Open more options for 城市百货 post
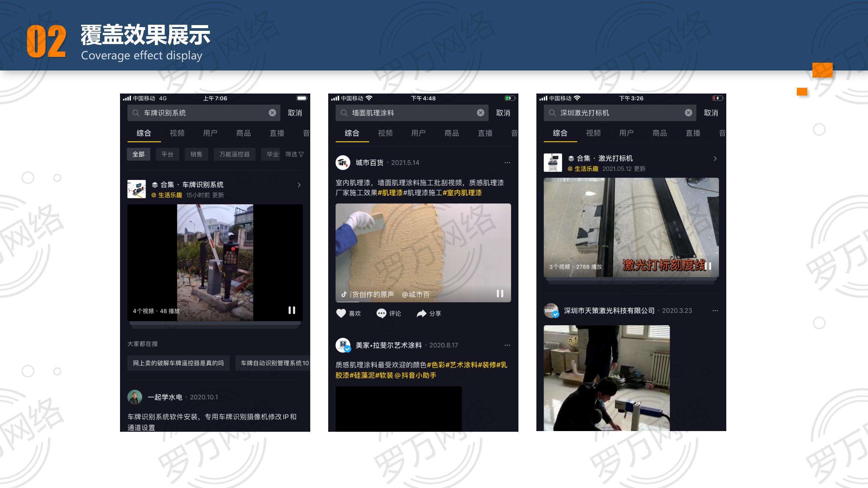 tap(507, 163)
